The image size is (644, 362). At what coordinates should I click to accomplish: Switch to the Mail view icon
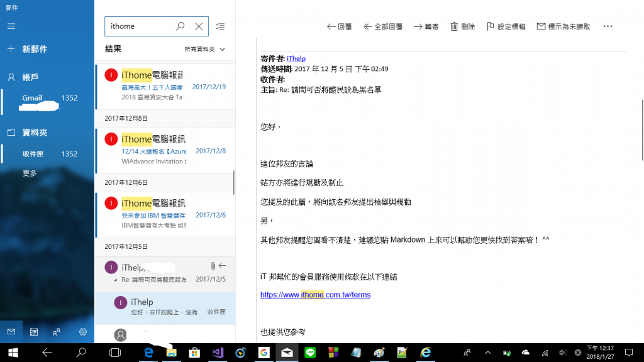tap(11, 332)
